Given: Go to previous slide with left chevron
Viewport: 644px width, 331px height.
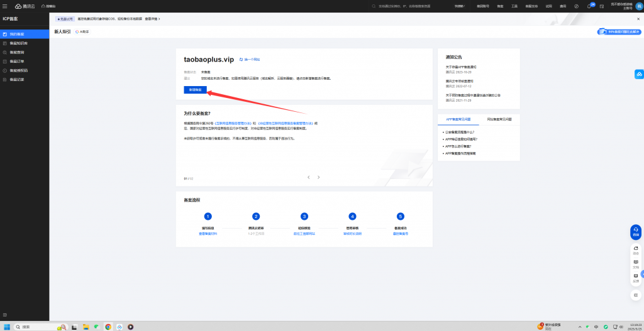Looking at the screenshot, I should [308, 177].
